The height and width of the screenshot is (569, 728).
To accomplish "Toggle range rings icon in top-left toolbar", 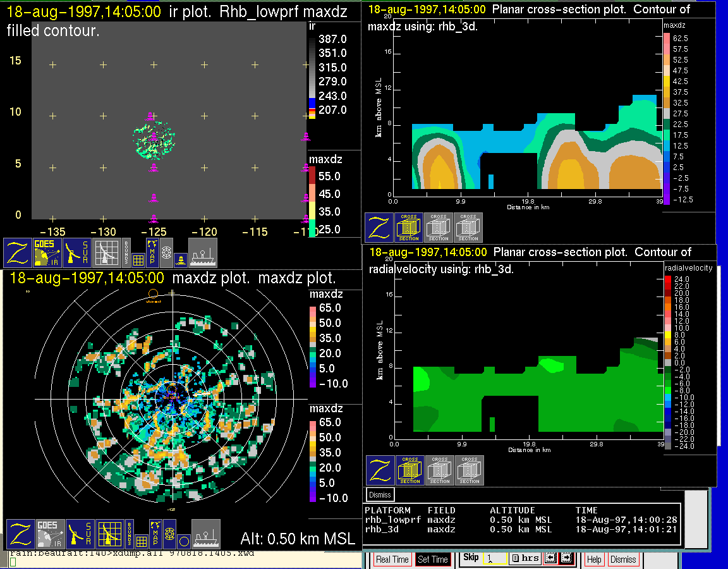I will [x=166, y=252].
